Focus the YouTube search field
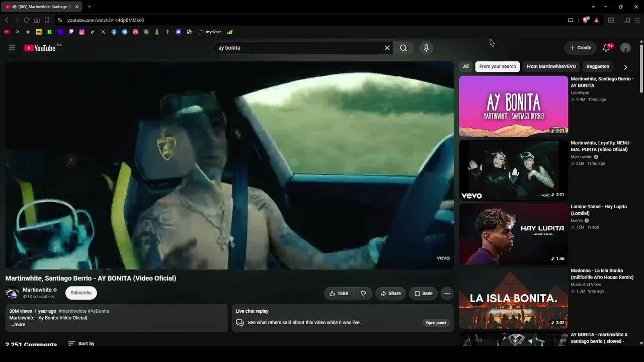The image size is (644, 362). coord(299,48)
